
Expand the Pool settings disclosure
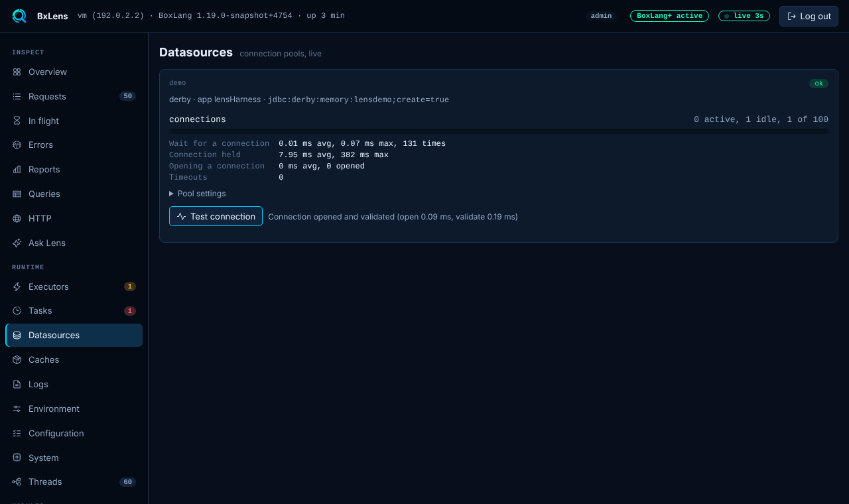coord(198,194)
